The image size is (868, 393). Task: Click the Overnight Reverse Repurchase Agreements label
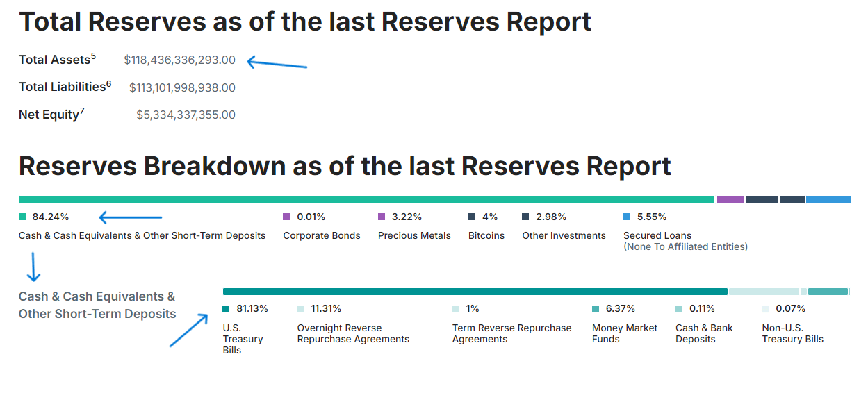[x=353, y=333]
